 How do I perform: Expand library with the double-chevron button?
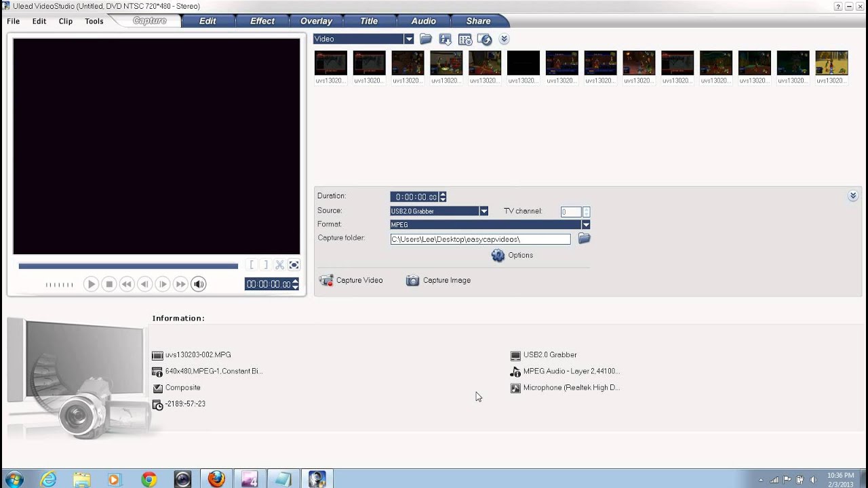(x=504, y=39)
